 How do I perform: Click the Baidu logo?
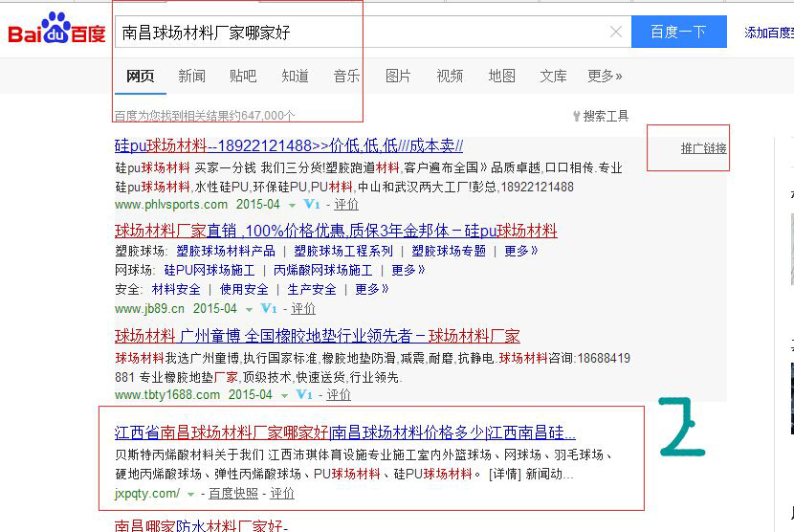(x=56, y=30)
